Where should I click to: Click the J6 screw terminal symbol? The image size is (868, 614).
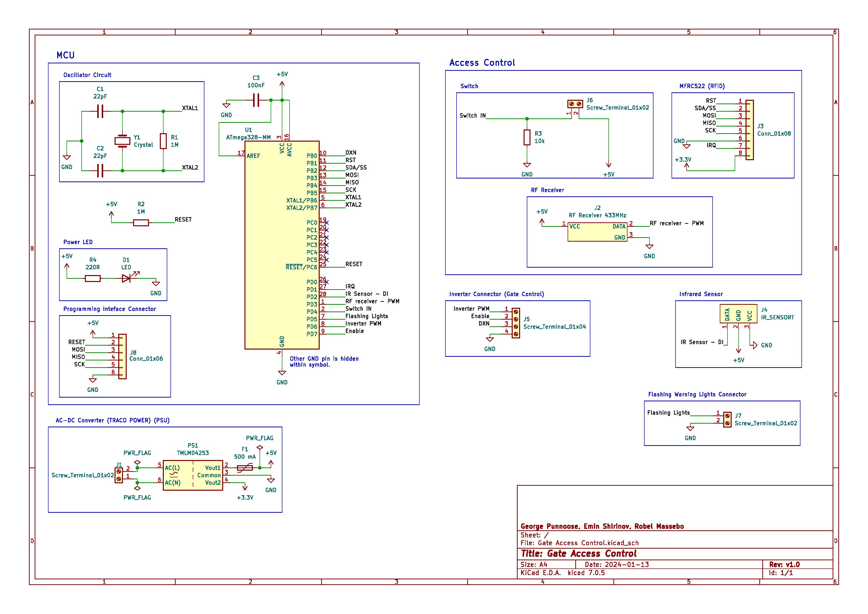575,104
